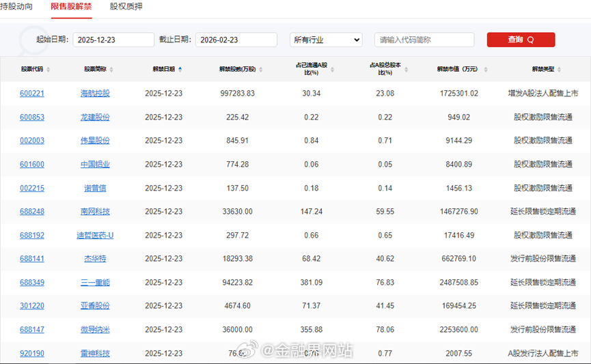Open stock code 688192 link
This screenshot has width=591, height=364.
32,235
